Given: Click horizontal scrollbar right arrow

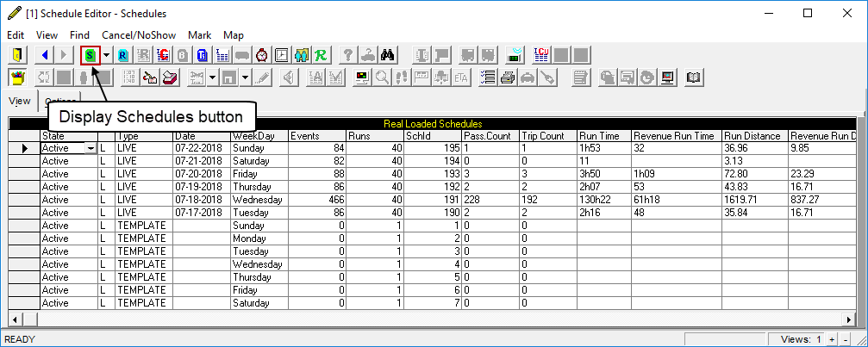Looking at the screenshot, I should point(850,319).
